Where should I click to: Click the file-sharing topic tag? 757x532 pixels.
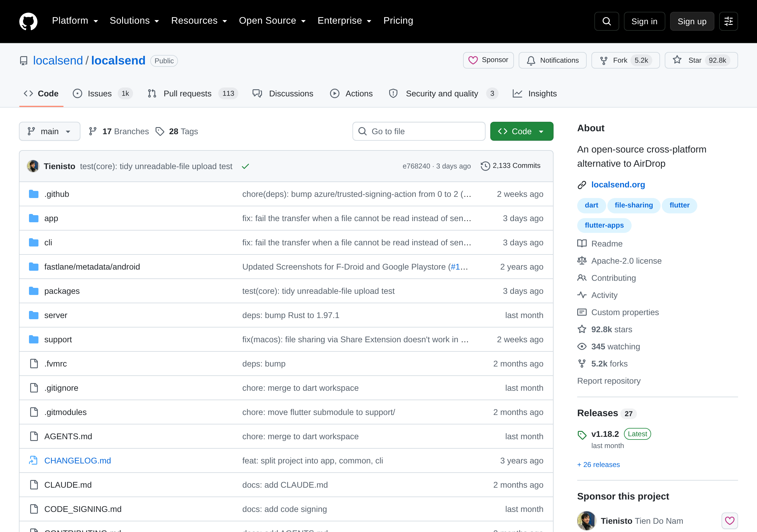click(633, 205)
